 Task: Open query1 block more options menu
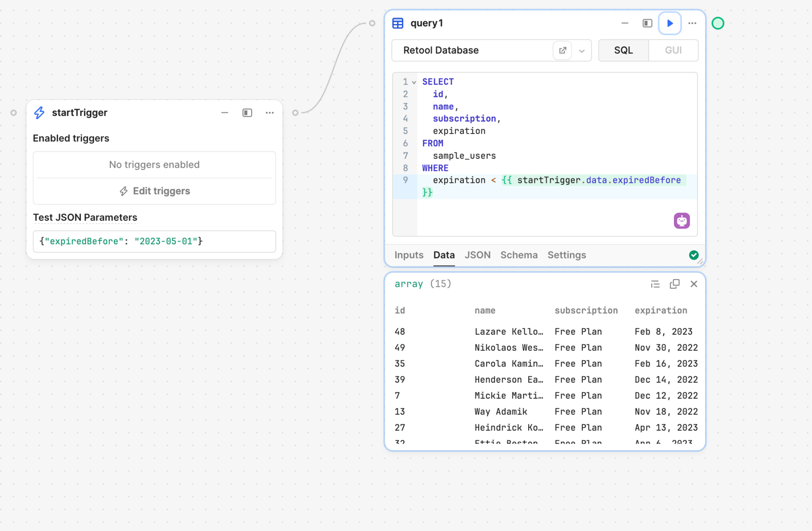click(692, 23)
